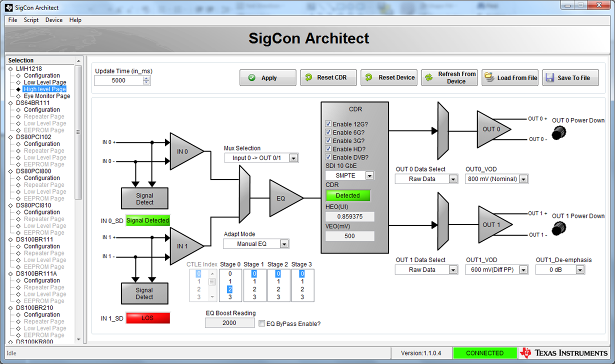Click the Load From File folder icon

pos(489,77)
